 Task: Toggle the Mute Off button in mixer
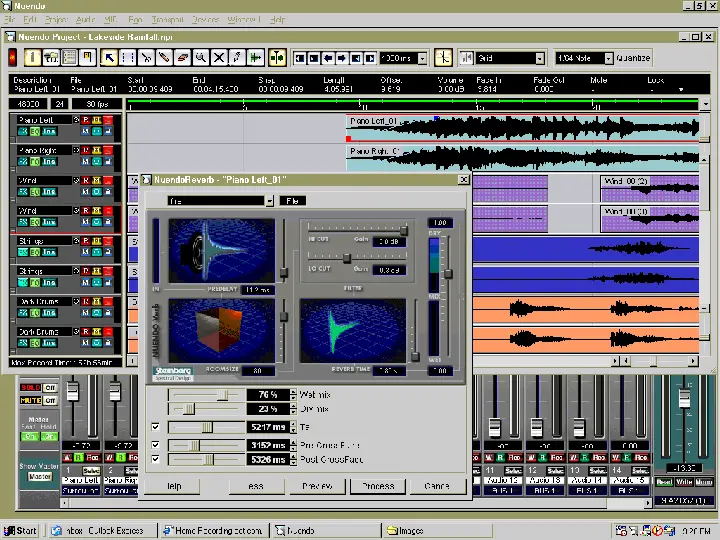(x=50, y=400)
